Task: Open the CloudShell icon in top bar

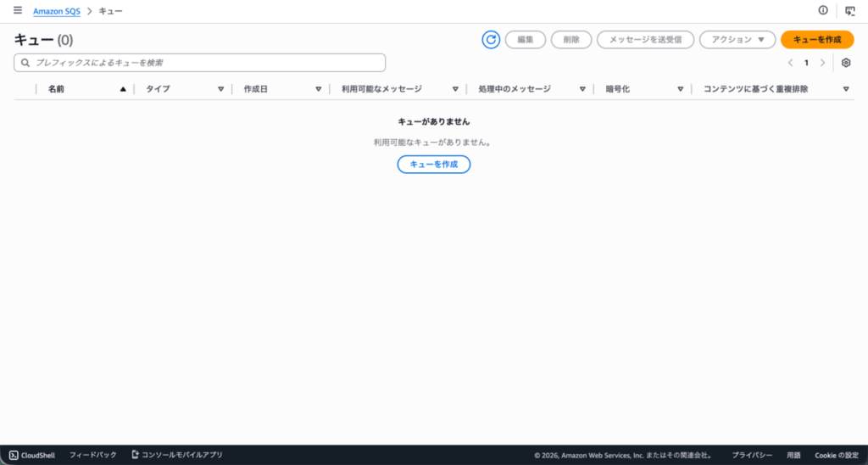Action: (849, 10)
